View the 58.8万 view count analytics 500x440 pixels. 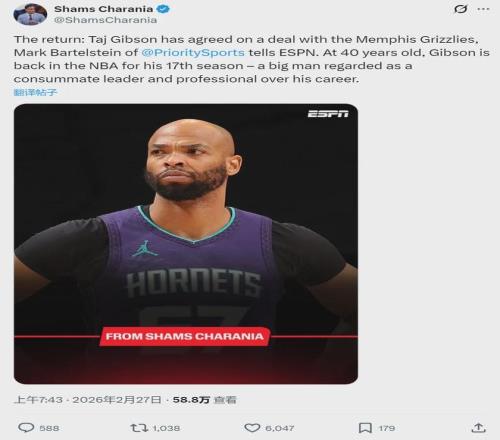pyautogui.click(x=204, y=400)
